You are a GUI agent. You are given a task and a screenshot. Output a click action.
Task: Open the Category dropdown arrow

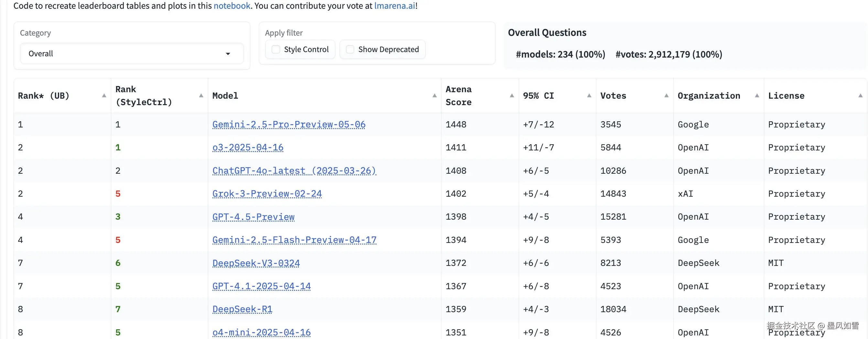click(x=228, y=54)
